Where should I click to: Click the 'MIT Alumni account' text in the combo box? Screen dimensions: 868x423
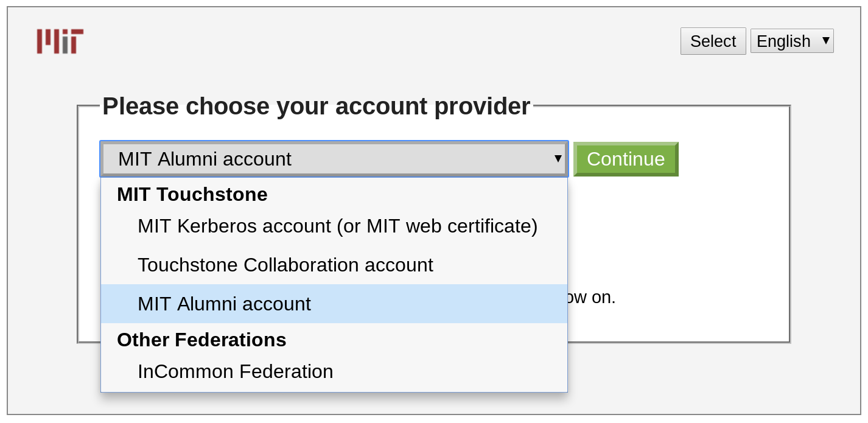tap(205, 159)
